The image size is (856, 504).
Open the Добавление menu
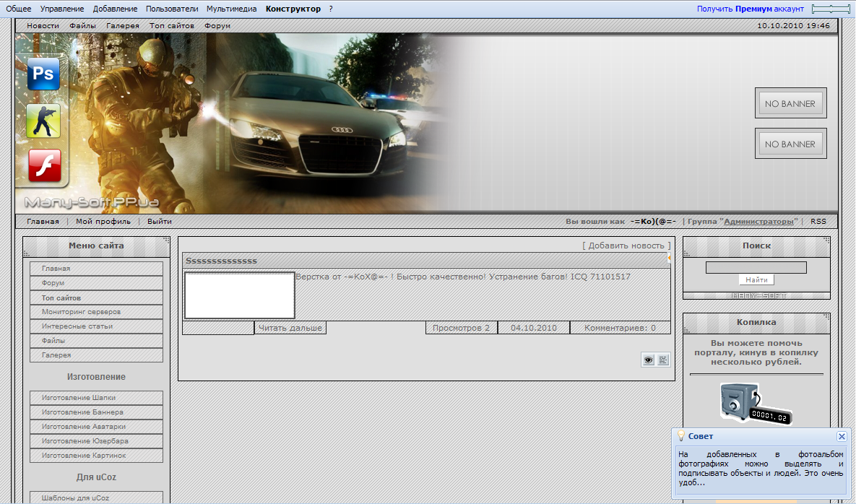[x=116, y=9]
